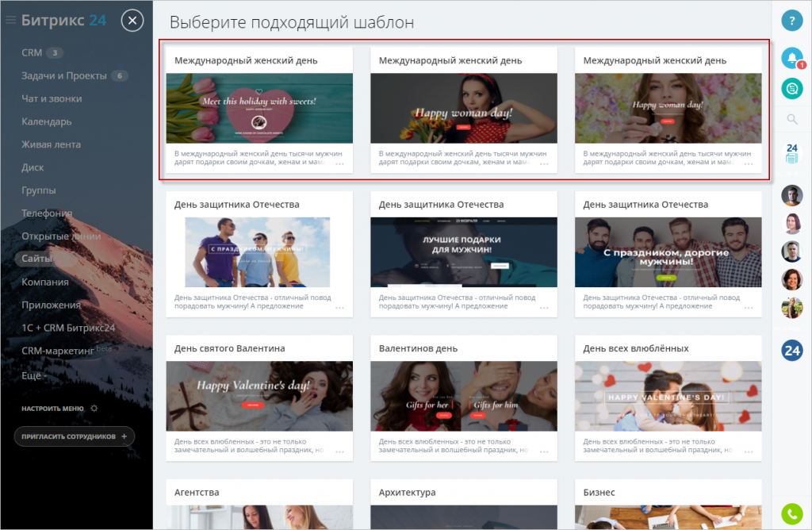Click Валентинов день card title

418,348
